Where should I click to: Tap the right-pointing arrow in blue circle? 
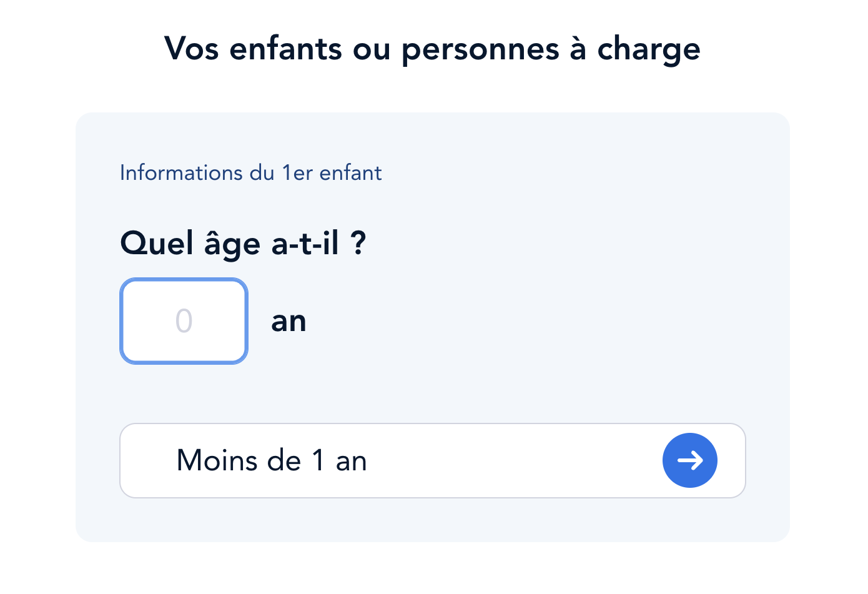(690, 460)
